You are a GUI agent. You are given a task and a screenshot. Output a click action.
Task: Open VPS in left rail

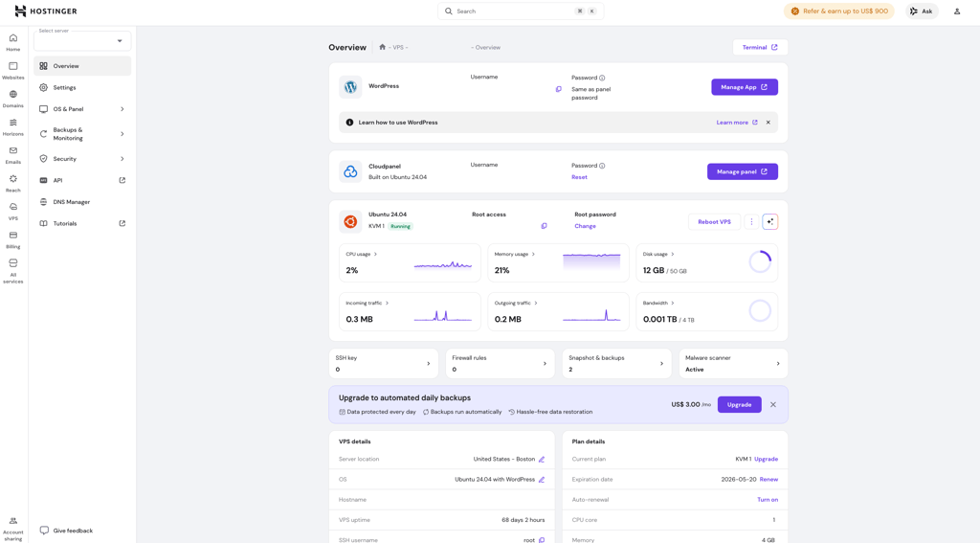[13, 212]
